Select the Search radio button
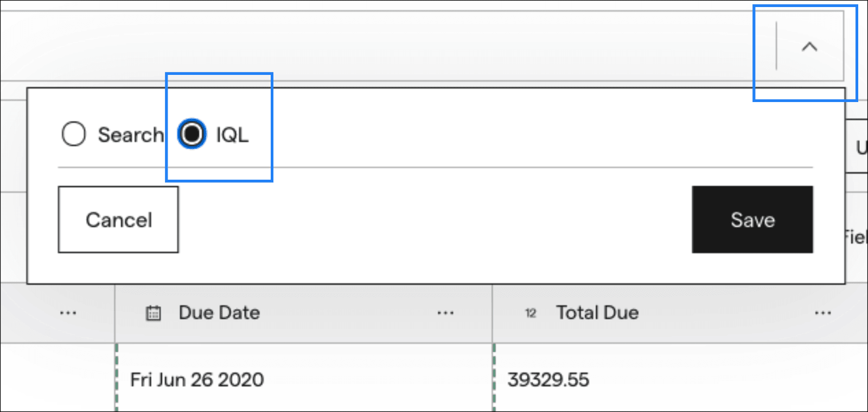Image resolution: width=868 pixels, height=412 pixels. pos(74,134)
